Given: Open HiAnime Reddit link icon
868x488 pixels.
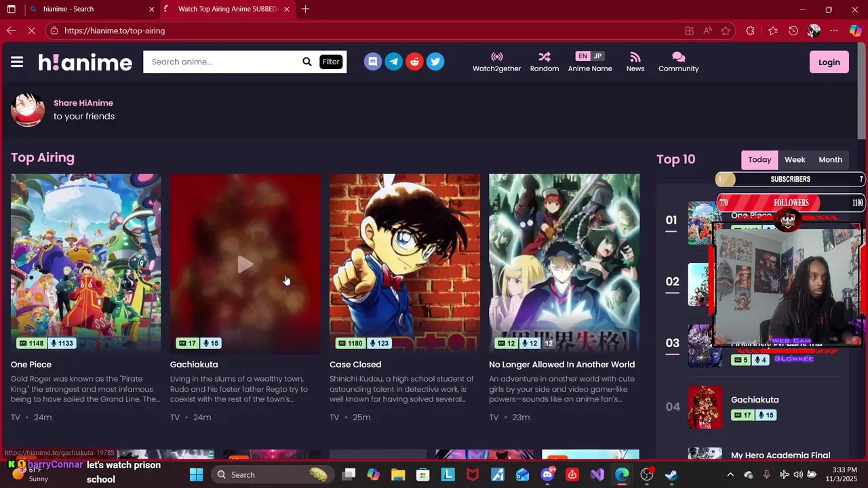Looking at the screenshot, I should point(414,62).
